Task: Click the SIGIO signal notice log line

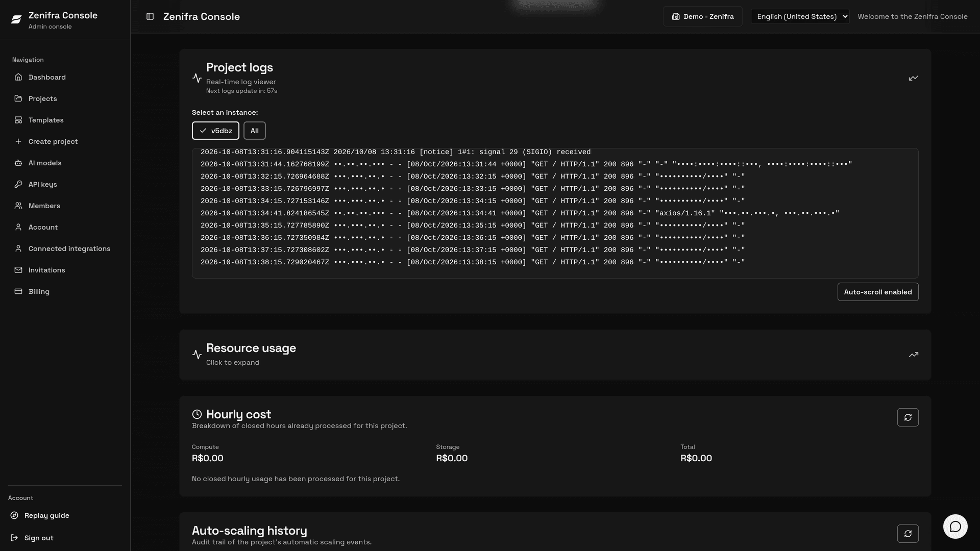Action: click(x=396, y=152)
